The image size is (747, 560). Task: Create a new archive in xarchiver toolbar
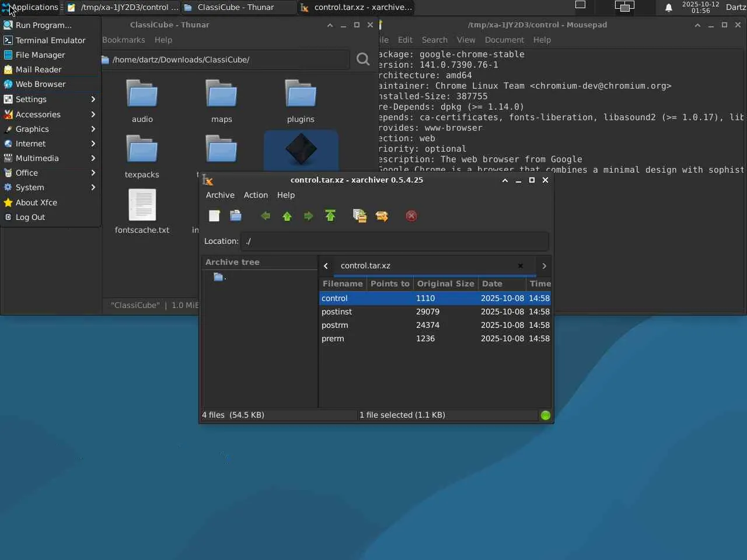[214, 216]
